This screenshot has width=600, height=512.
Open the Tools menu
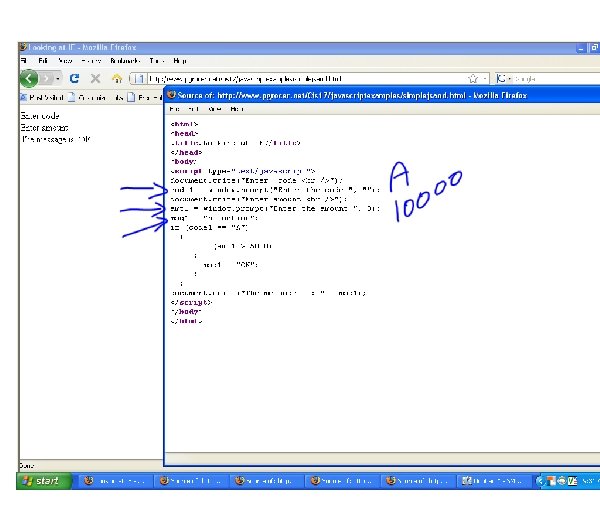pos(157,61)
